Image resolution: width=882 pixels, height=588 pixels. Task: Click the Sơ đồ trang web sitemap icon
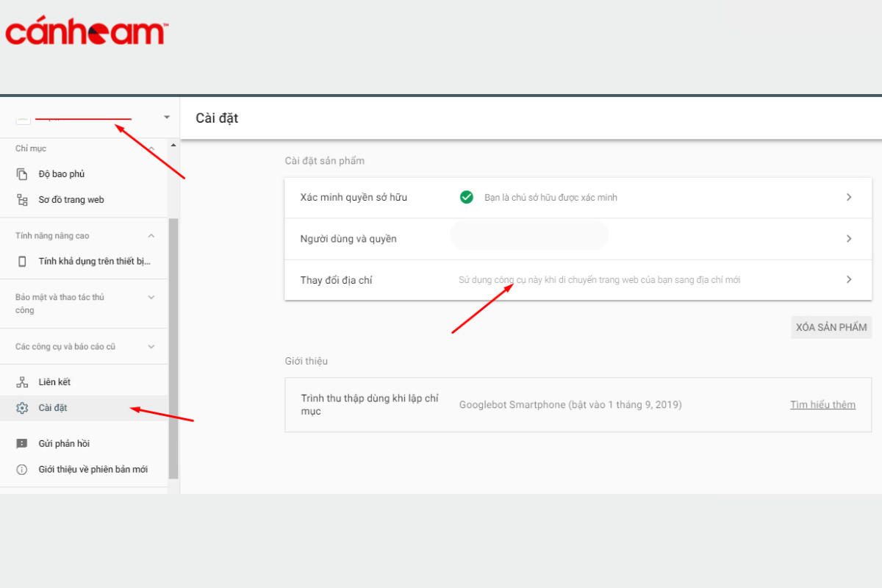pyautogui.click(x=22, y=200)
